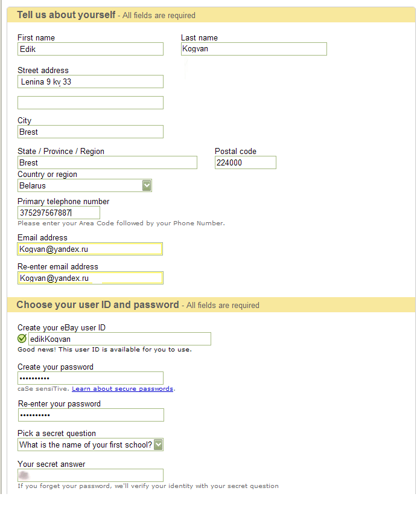Focus the Create your password field
The image size is (420, 517).
[91, 378]
